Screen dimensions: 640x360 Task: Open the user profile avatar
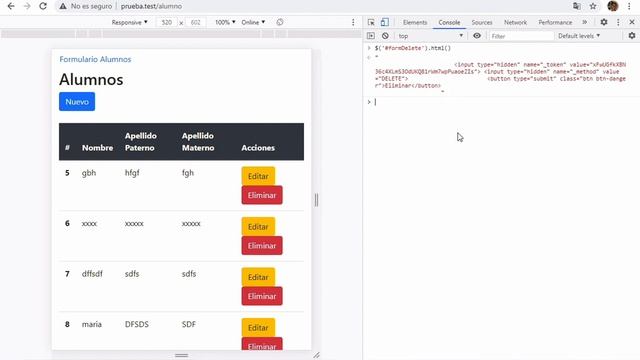pyautogui.click(x=613, y=6)
